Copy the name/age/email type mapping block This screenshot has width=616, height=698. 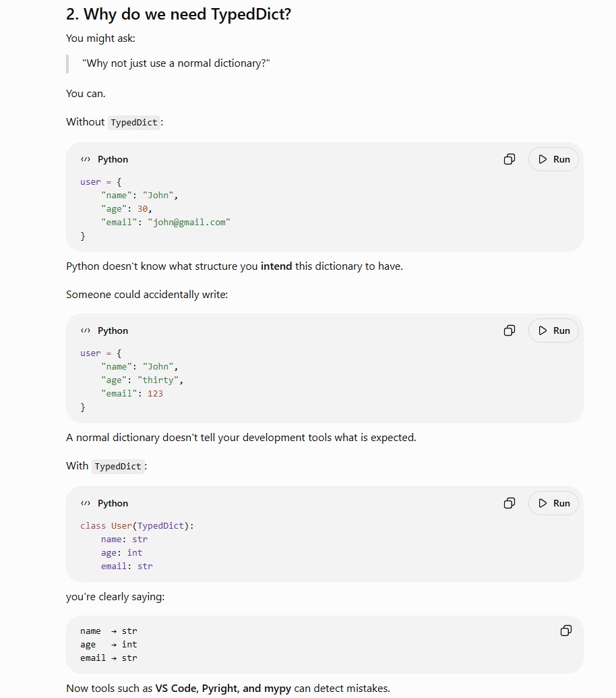565,631
